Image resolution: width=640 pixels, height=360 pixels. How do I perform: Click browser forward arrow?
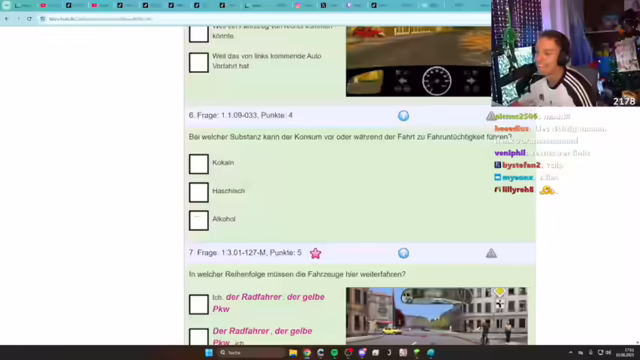click(x=18, y=19)
